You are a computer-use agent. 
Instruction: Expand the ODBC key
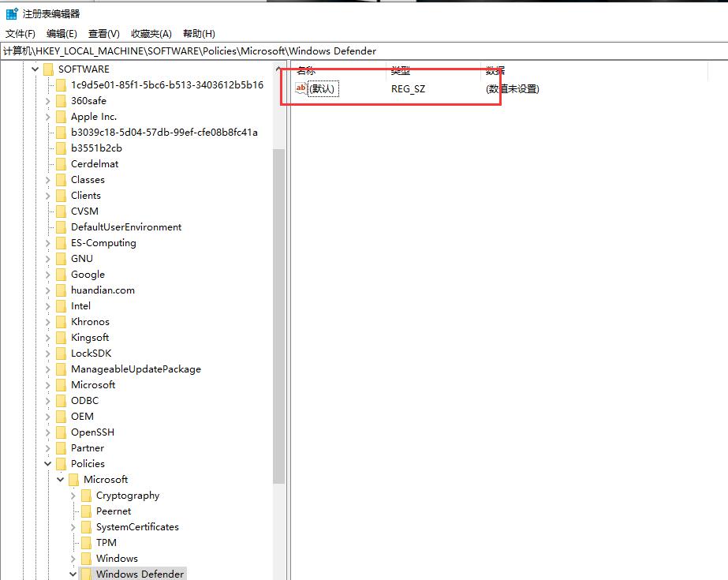click(x=48, y=401)
